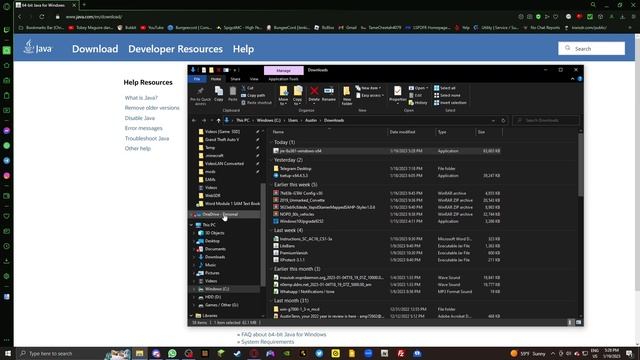The width and height of the screenshot is (640, 360).
Task: Switch to the View ribbon tab
Action: coord(254,79)
